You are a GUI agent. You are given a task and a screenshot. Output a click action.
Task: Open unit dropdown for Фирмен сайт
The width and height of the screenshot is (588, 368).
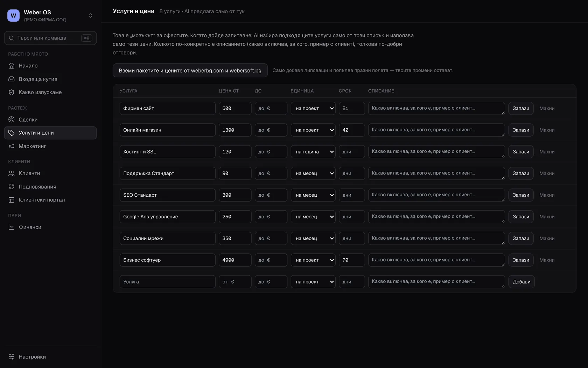click(313, 108)
